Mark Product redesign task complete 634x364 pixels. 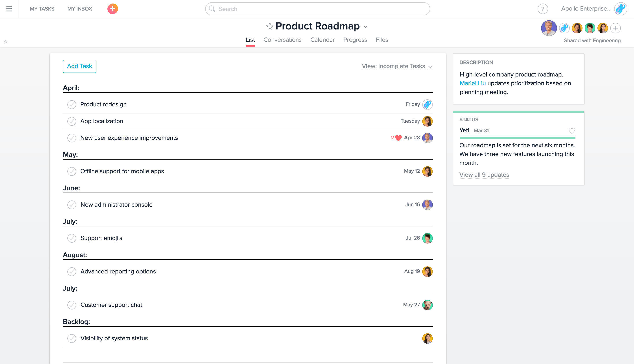click(72, 104)
